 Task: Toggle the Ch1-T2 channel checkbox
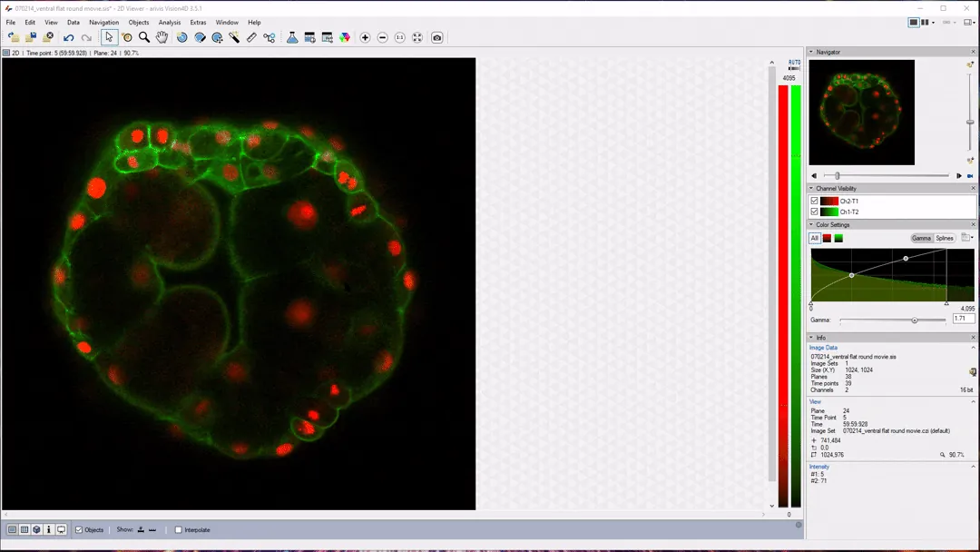815,212
